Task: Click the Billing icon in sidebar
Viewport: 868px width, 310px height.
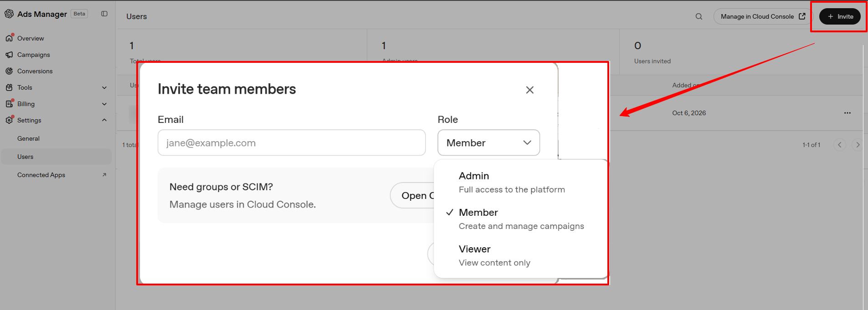Action: [9, 104]
